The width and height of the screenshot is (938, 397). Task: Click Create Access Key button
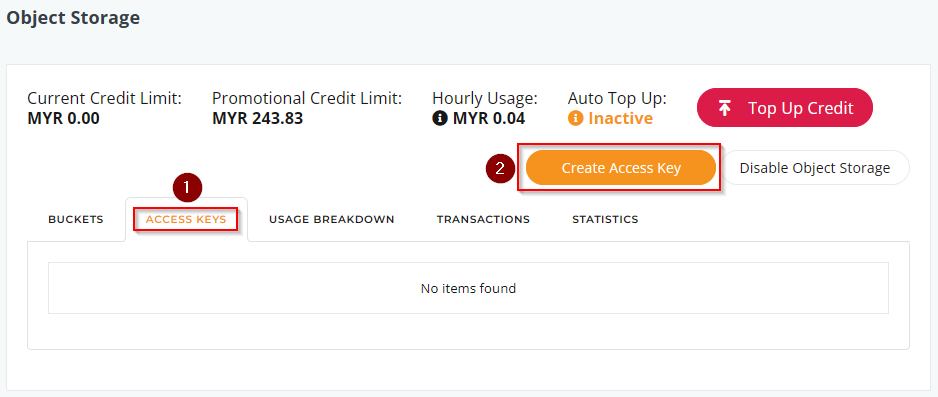[621, 168]
